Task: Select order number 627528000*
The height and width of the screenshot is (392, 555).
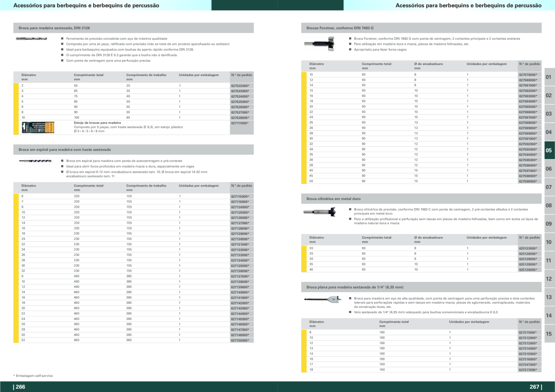Action: click(240, 117)
